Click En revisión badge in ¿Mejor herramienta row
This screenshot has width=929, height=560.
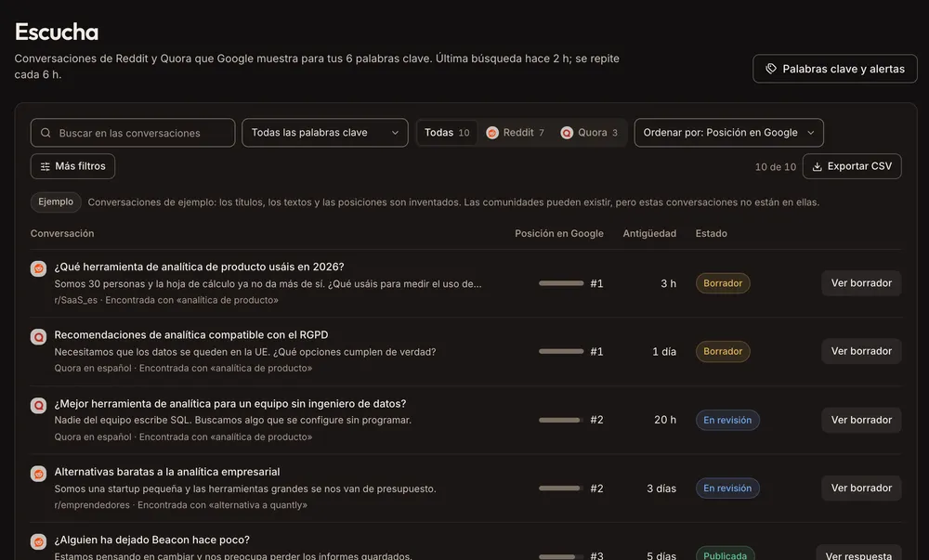click(727, 421)
